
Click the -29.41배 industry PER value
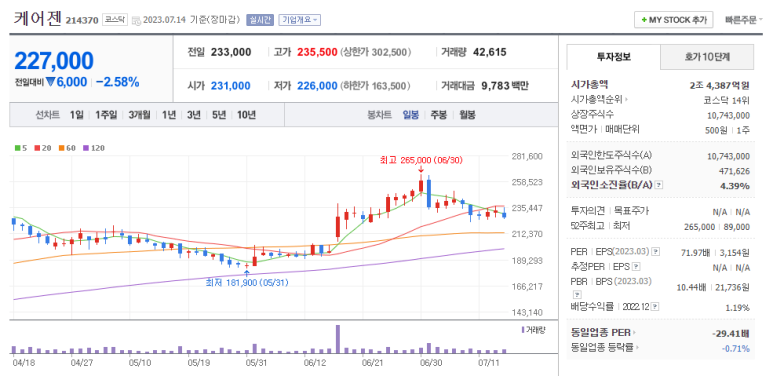click(731, 334)
